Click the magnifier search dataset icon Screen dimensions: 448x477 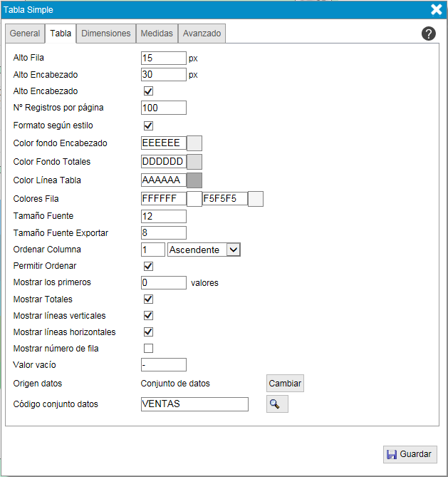click(x=277, y=404)
